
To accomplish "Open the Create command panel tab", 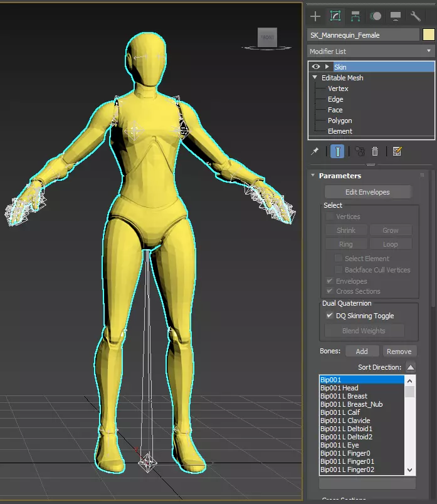I will tap(315, 16).
